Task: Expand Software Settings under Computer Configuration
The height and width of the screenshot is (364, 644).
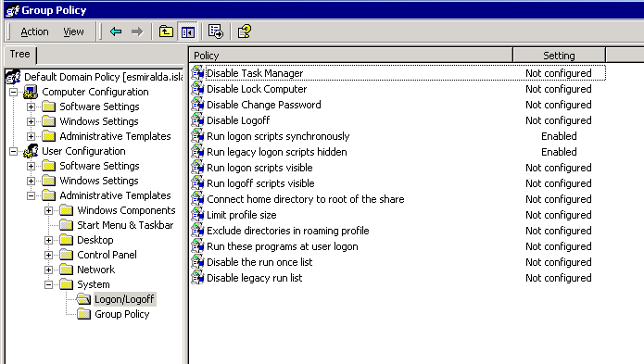Action: click(x=32, y=107)
